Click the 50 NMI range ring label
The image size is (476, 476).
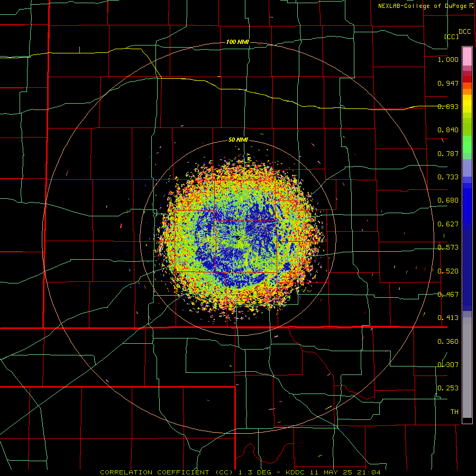(238, 140)
